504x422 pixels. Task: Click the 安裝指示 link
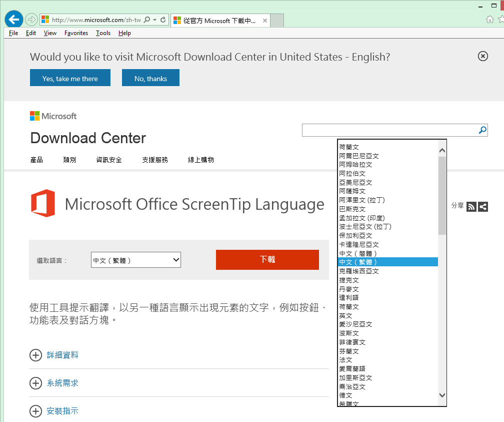[62, 411]
